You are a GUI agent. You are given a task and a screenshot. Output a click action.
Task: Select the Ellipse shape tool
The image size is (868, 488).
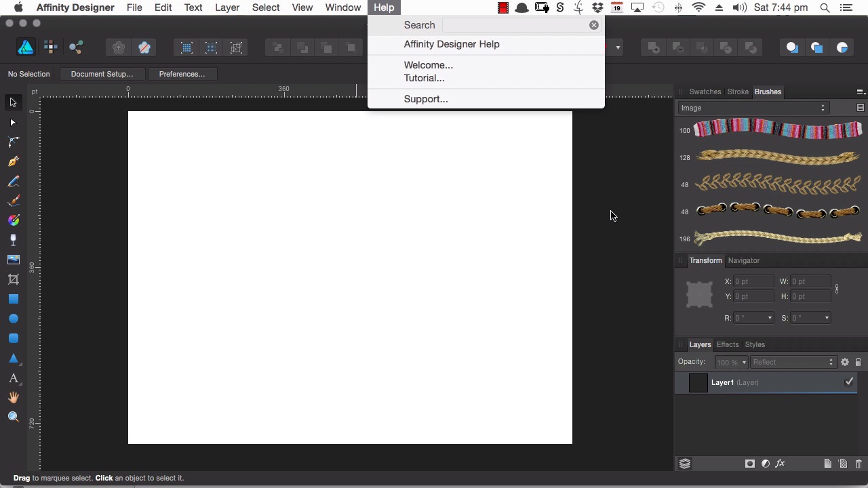click(x=13, y=319)
